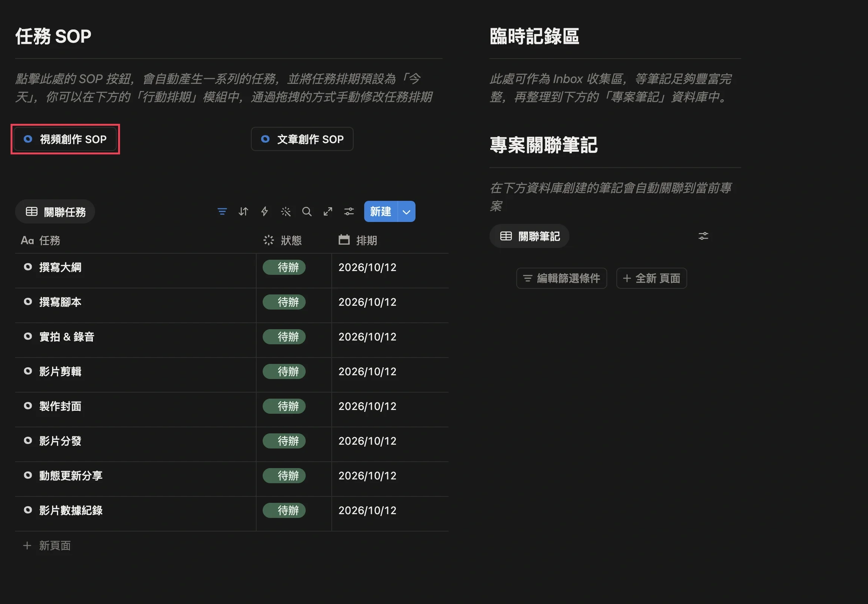Screen dimensions: 868x604
Task: Click the 臨時記錄區 heading
Action: [534, 37]
